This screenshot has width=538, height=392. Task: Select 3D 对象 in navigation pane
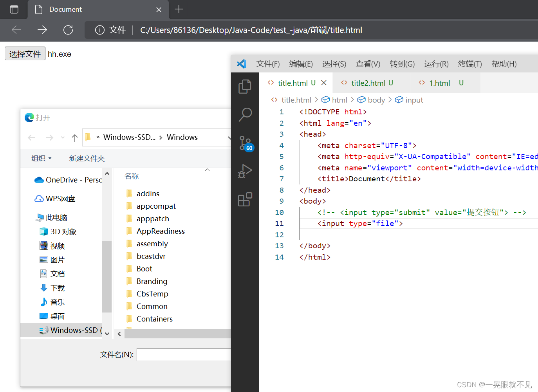[58, 231]
